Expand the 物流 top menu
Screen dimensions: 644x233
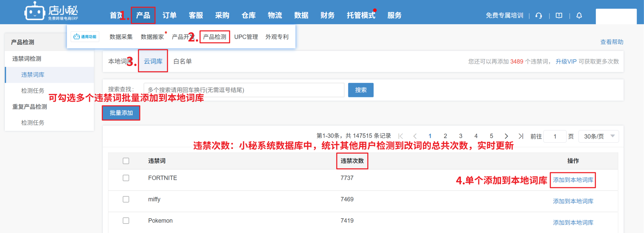coord(275,15)
